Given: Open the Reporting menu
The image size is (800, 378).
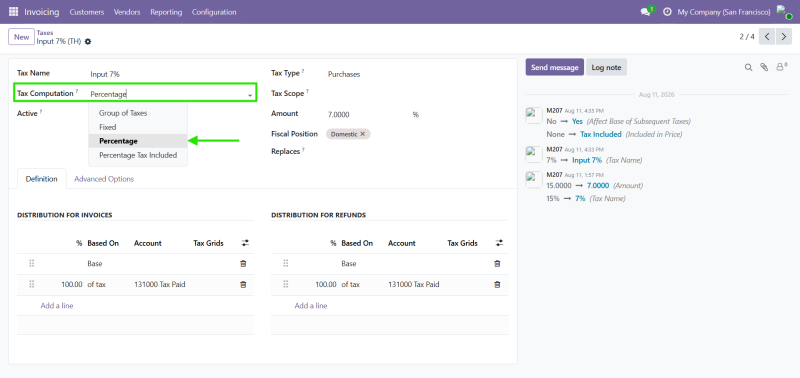Looking at the screenshot, I should (x=166, y=12).
